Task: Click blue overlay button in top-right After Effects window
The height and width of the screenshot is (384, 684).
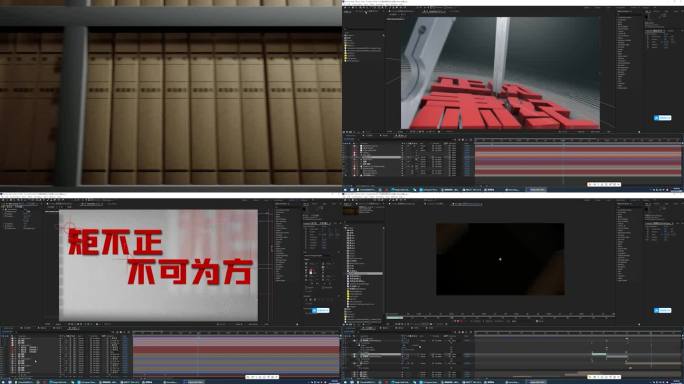Action: coord(662,118)
